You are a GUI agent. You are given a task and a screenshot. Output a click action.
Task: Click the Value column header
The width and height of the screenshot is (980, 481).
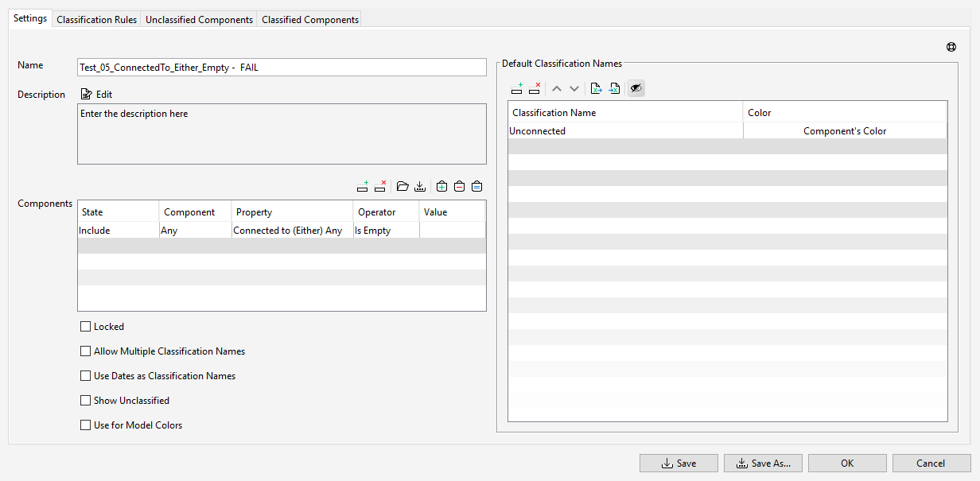point(453,211)
